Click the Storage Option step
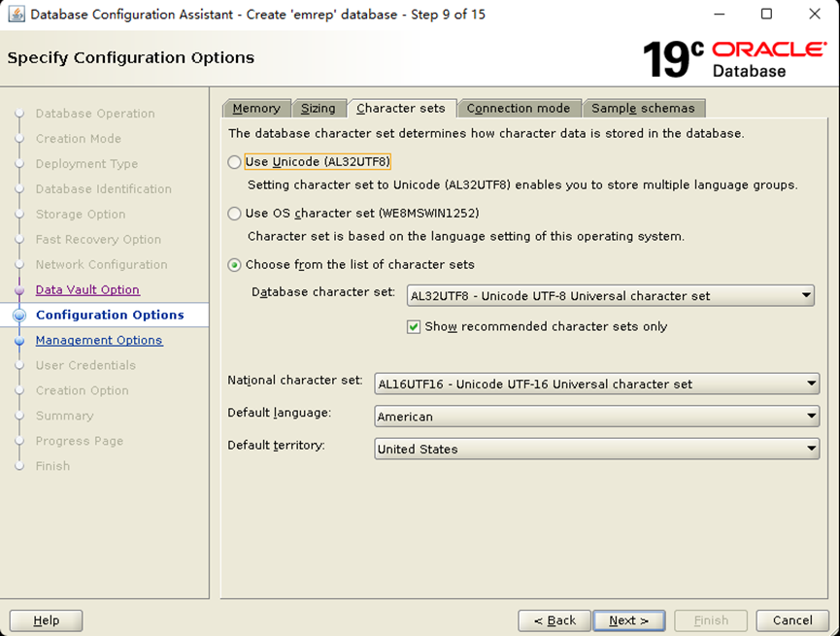 point(81,215)
